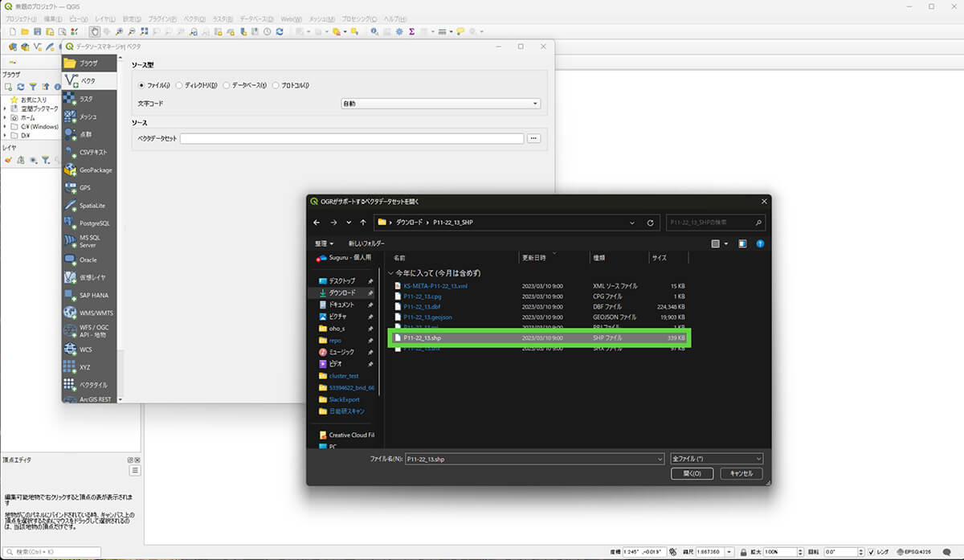Click the キャンセル button in file dialog
Viewport: 964px width, 560px height.
coord(741,474)
